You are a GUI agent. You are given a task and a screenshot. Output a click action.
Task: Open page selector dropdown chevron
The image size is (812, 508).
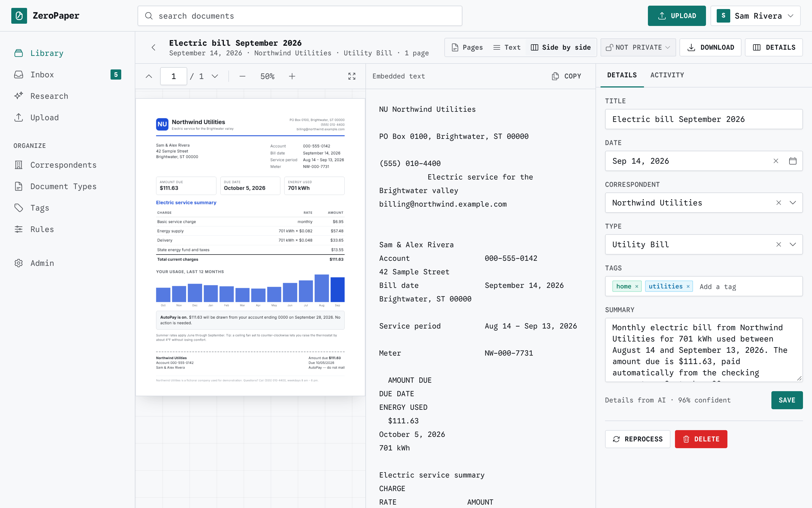coord(215,76)
